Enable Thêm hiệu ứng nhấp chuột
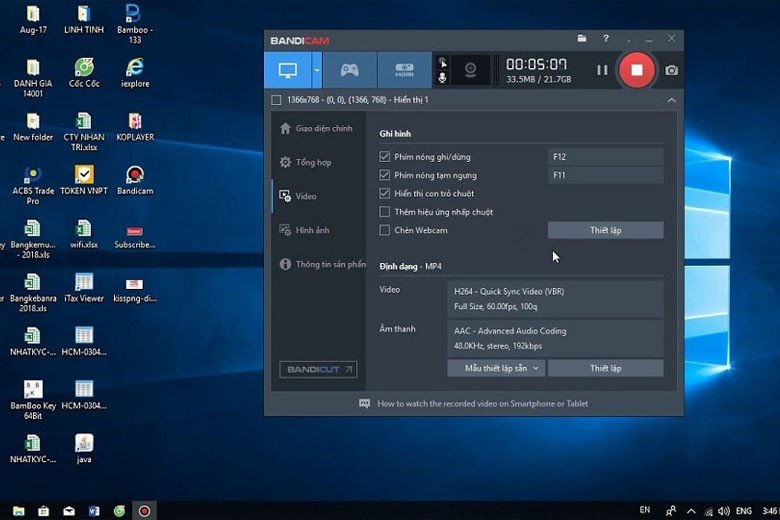Image resolution: width=780 pixels, height=520 pixels. tap(385, 212)
